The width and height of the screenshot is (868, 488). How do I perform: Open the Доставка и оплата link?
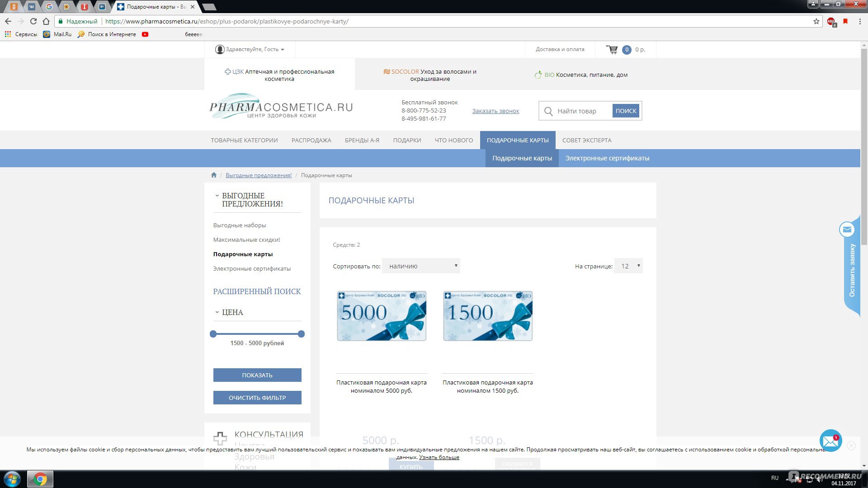560,49
